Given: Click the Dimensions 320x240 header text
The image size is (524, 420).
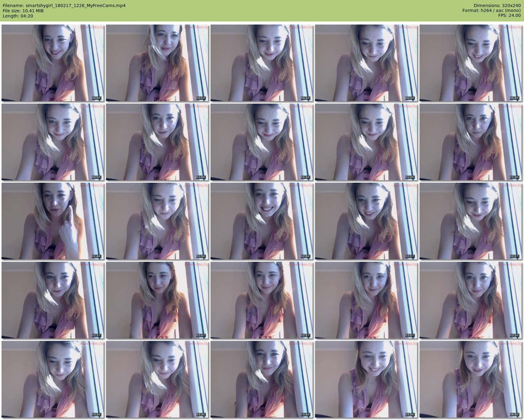Looking at the screenshot, I should coord(497,6).
